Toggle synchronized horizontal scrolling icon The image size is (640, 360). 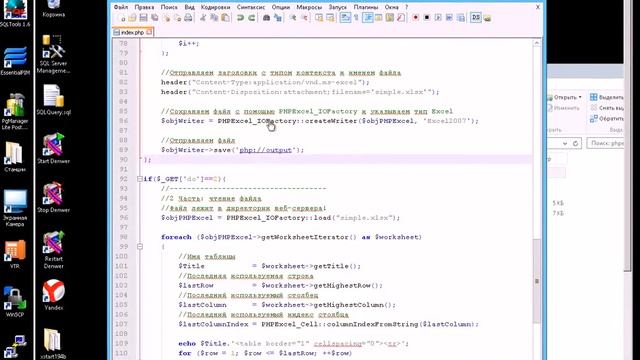point(330,18)
